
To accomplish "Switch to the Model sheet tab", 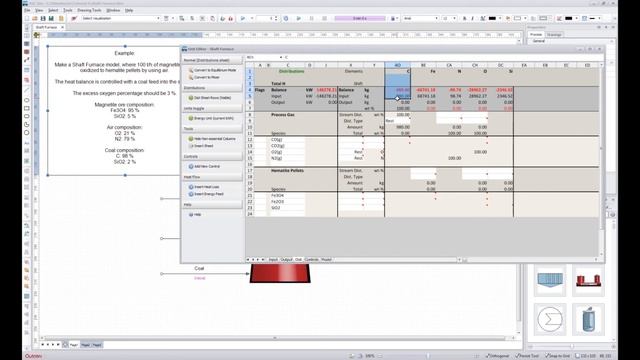I will [327, 260].
